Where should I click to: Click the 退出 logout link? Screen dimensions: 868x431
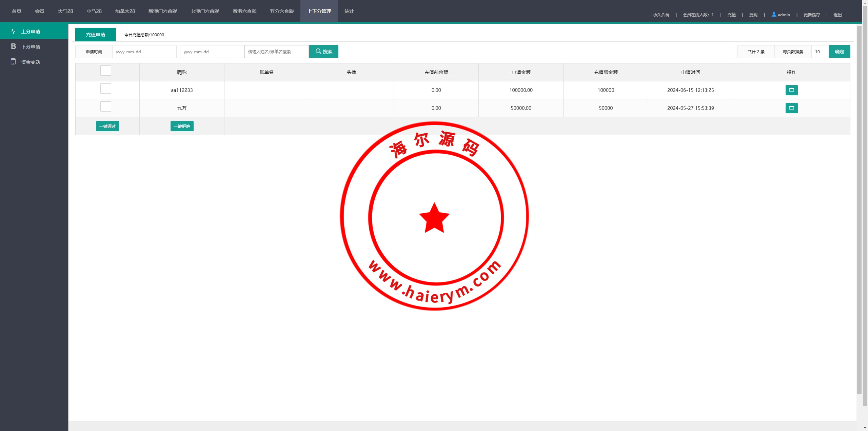coord(837,15)
